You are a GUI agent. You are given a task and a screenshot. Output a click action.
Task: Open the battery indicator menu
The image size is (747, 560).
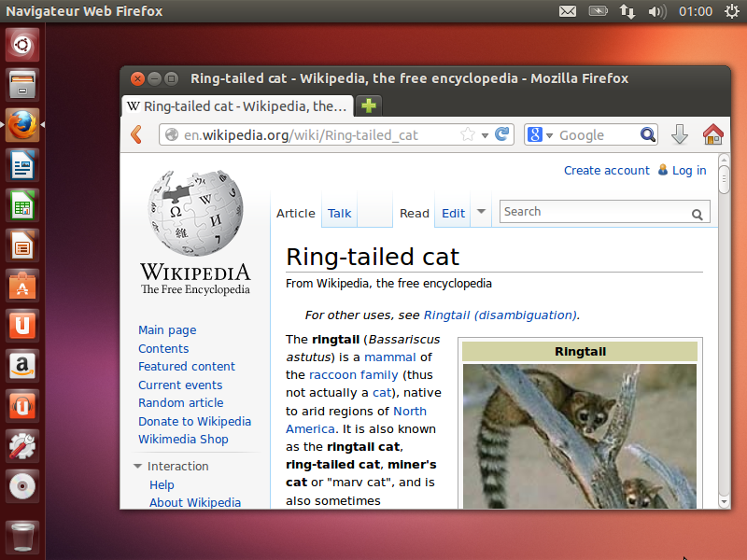pyautogui.click(x=598, y=10)
